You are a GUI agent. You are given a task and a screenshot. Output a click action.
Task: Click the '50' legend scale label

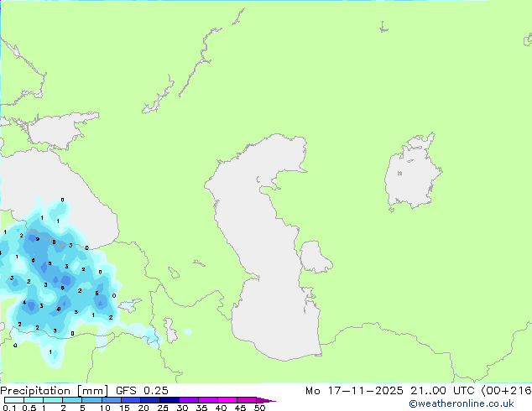tap(259, 408)
